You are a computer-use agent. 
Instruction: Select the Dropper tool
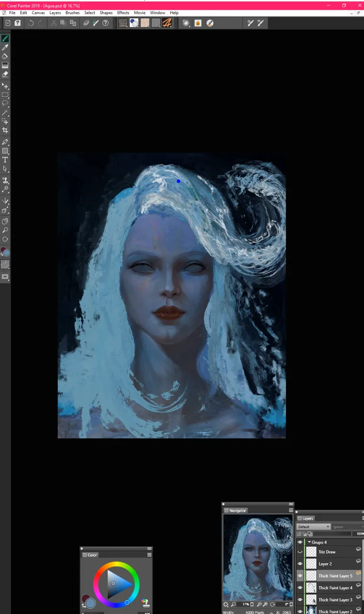point(5,47)
